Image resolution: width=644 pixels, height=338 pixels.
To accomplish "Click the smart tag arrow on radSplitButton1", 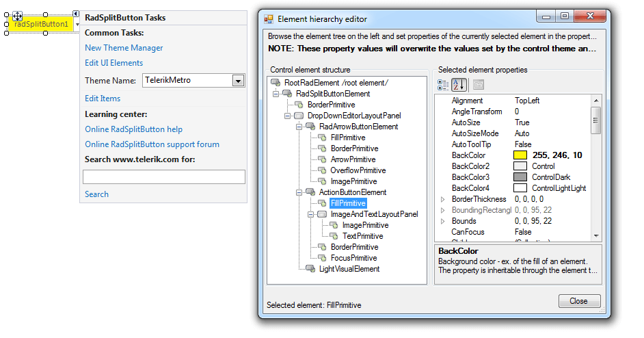I will [76, 14].
